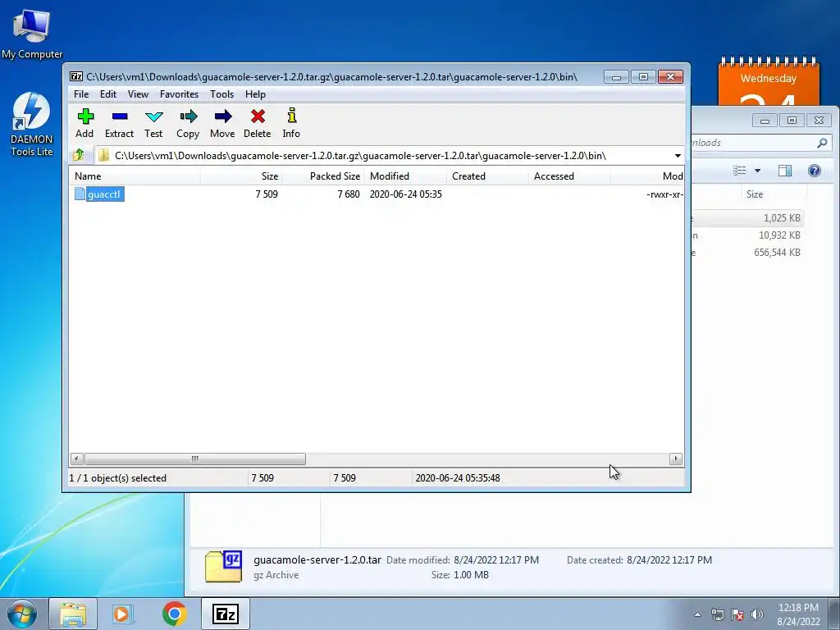Open the Tools menu
Screen dimensions: 840x630
click(221, 94)
